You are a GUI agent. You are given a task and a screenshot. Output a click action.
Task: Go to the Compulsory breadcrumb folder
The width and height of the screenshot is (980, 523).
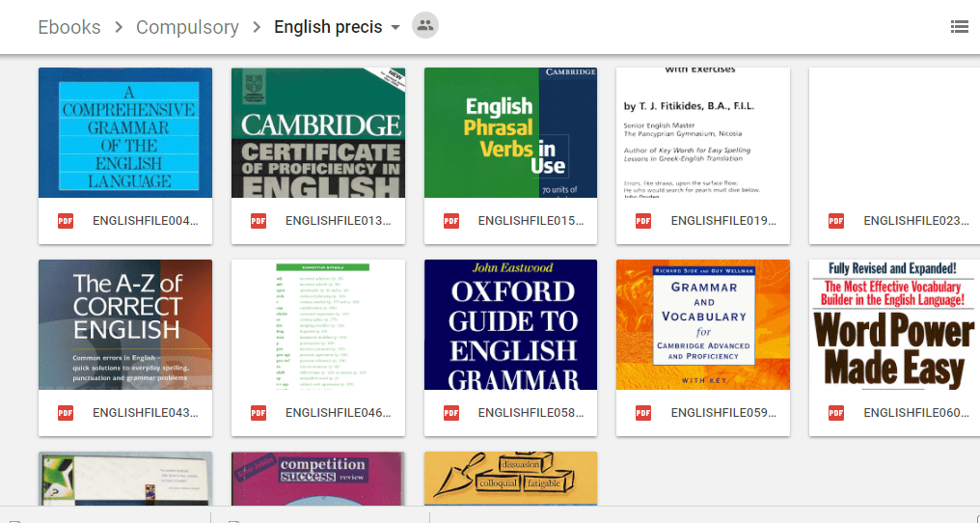coord(187,27)
